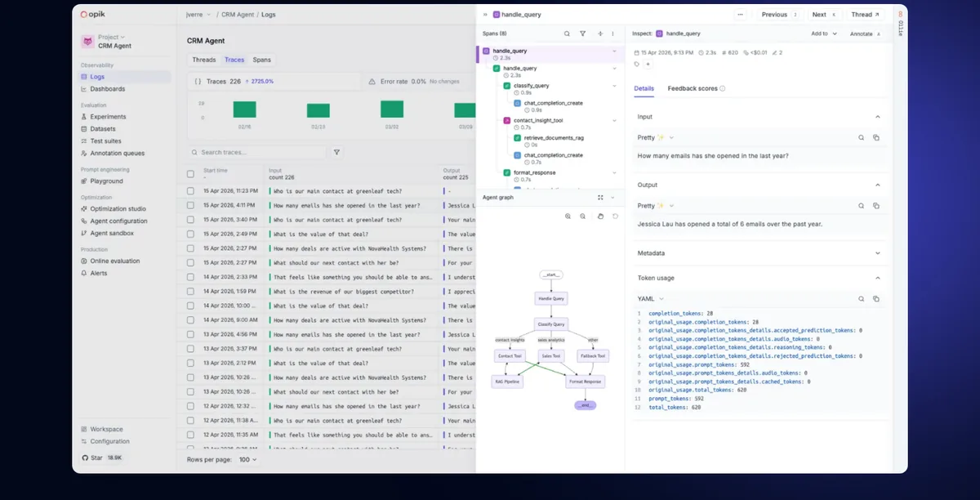The height and width of the screenshot is (500, 980).
Task: Expand the Agent graph to fullscreen
Action: tap(600, 197)
